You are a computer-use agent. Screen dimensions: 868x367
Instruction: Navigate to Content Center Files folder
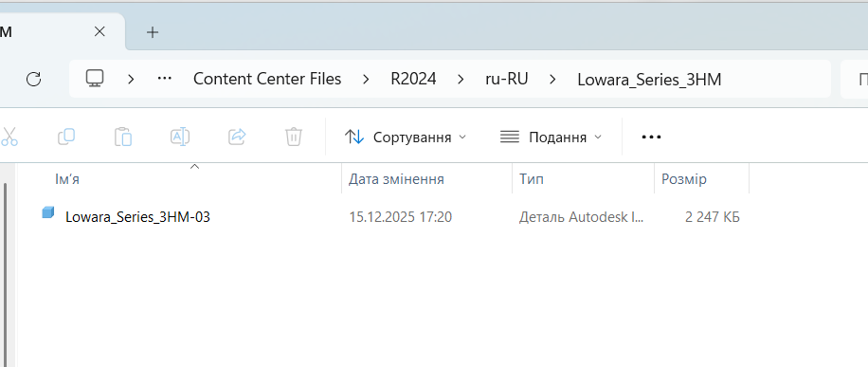click(x=267, y=80)
